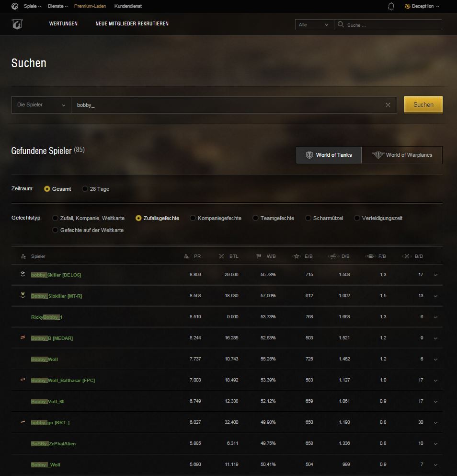
Task: Open the RickyBobby_1 player profile link
Action: (x=47, y=317)
